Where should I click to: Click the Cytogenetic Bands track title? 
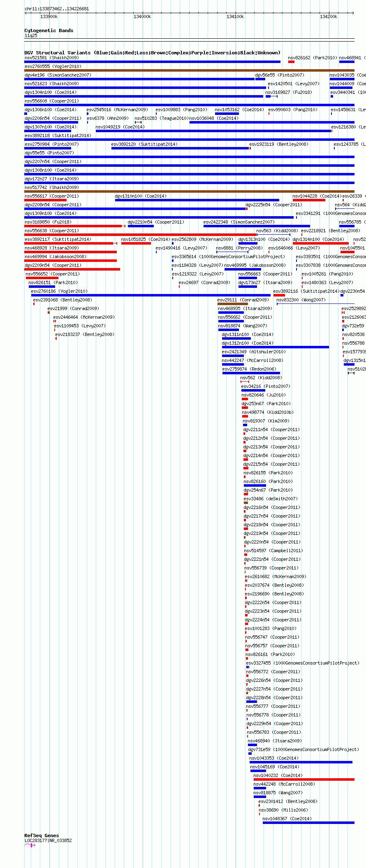point(49,30)
